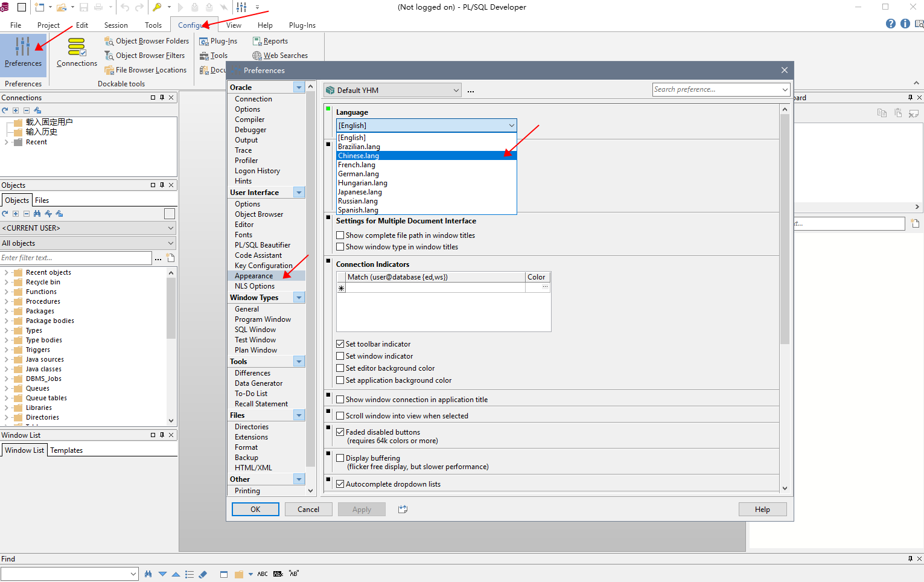924x582 pixels.
Task: Open Object Browser Filters
Action: tap(145, 56)
